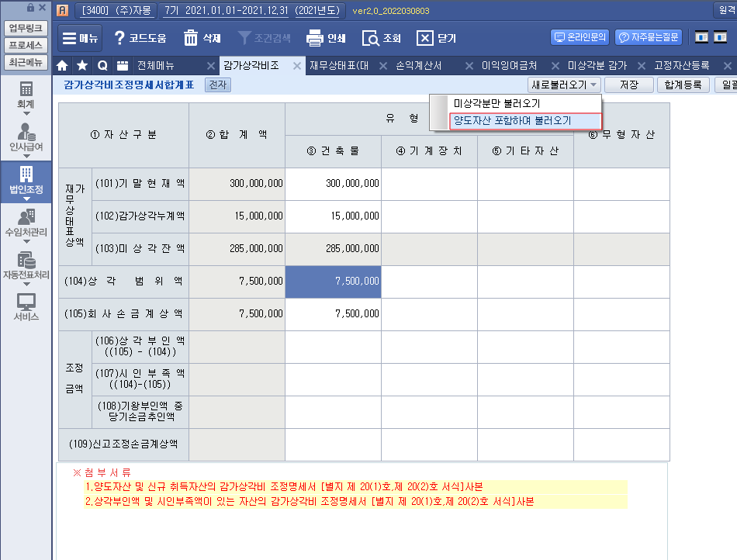
Task: Close the sidebar with the X icon
Action: click(x=43, y=8)
